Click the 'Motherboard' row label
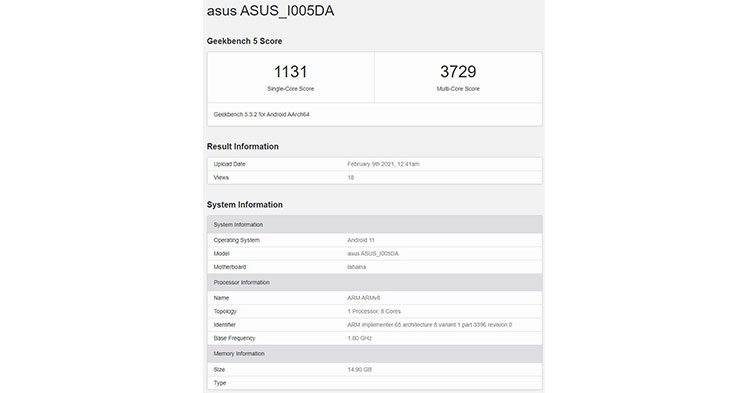 (230, 267)
